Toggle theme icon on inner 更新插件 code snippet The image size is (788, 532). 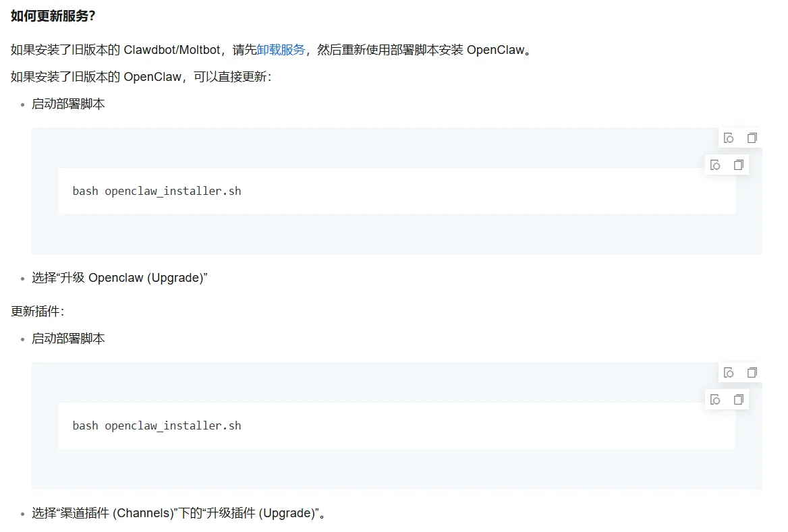click(715, 399)
